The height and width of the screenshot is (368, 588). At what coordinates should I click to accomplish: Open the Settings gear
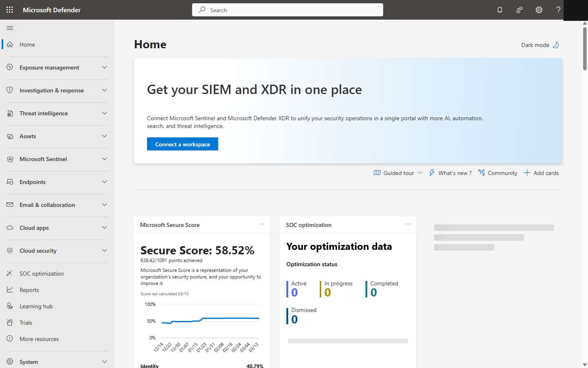[539, 9]
